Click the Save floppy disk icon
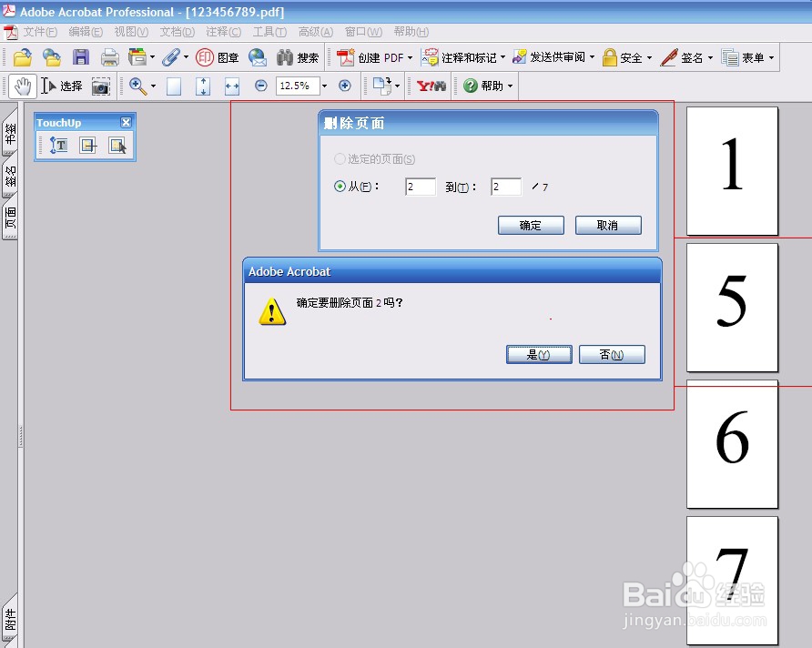The height and width of the screenshot is (648, 812). point(81,57)
